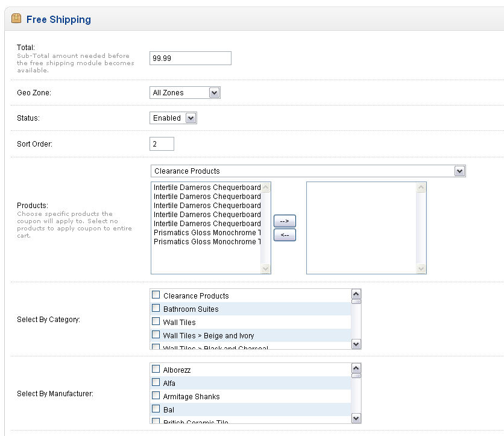504x436 pixels.
Task: Click the Sort Order input field
Action: [x=162, y=144]
